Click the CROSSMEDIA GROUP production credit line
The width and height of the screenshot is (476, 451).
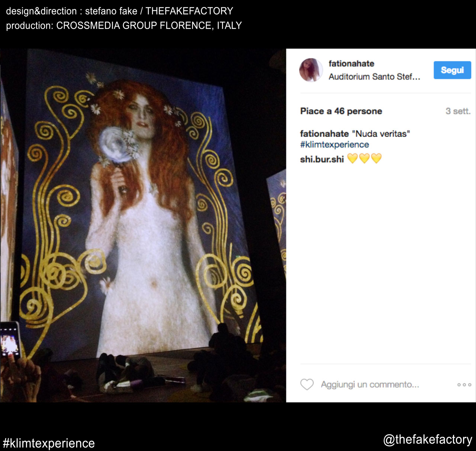coord(124,25)
